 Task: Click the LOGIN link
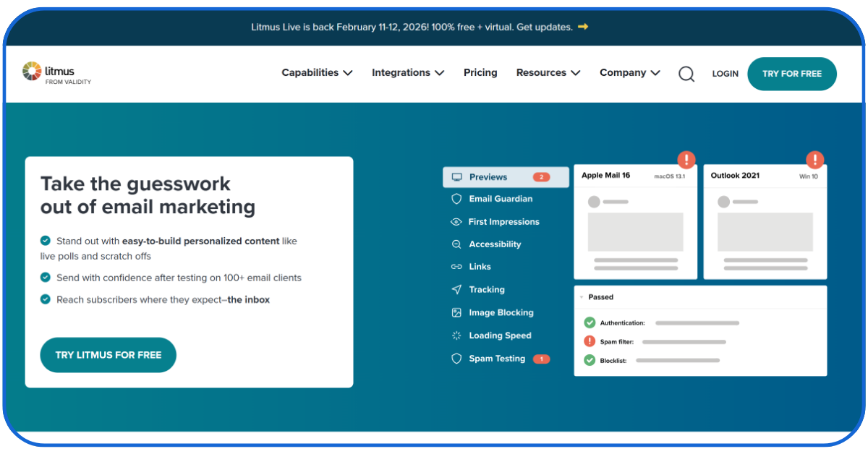[x=725, y=74]
